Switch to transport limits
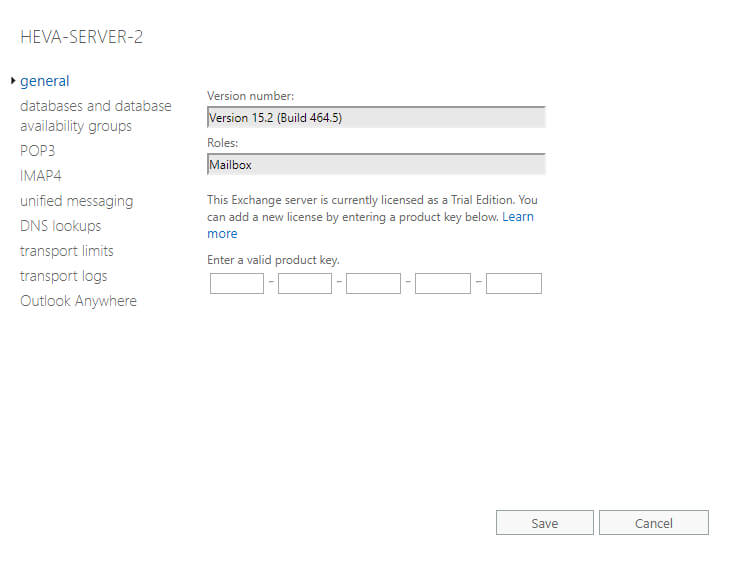The width and height of the screenshot is (741, 568). 67,251
